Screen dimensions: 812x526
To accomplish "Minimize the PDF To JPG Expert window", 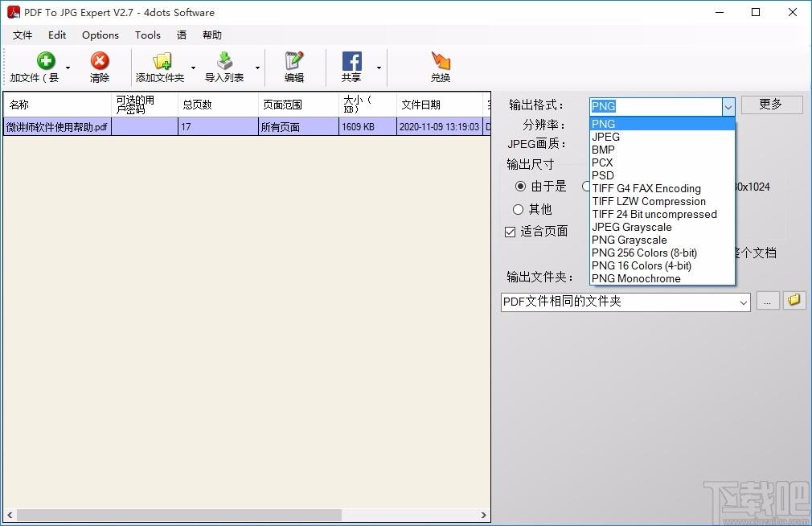I will [x=720, y=12].
